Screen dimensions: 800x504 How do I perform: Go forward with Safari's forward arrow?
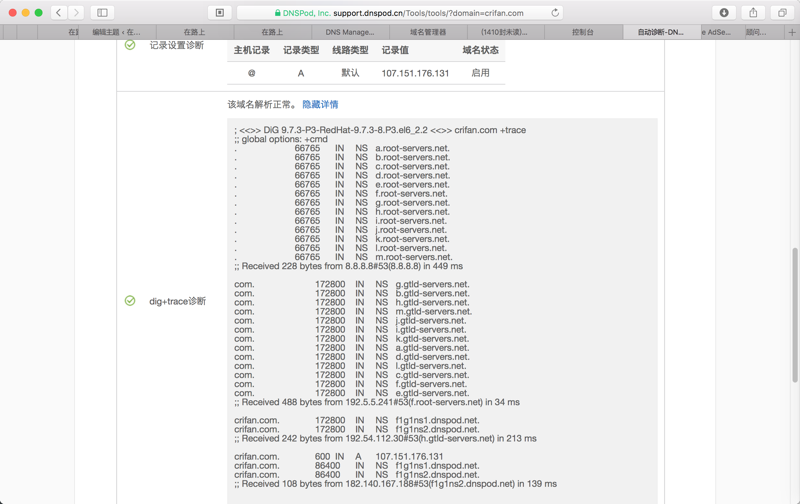point(76,13)
